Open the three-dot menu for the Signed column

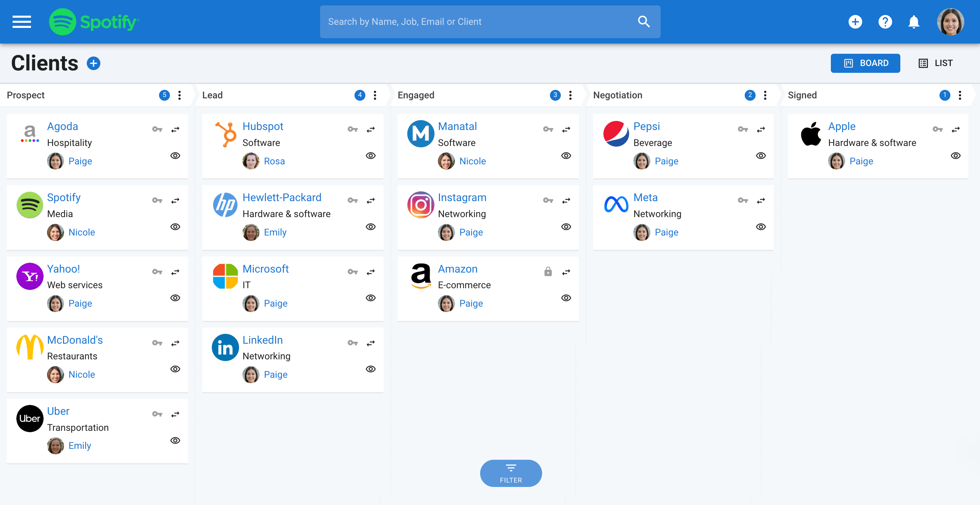click(960, 95)
